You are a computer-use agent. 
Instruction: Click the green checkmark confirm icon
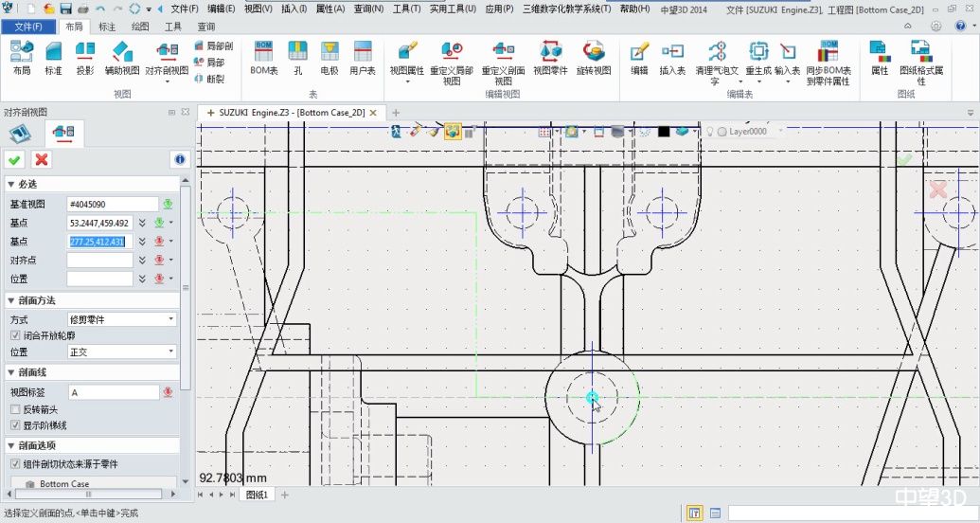[x=15, y=159]
